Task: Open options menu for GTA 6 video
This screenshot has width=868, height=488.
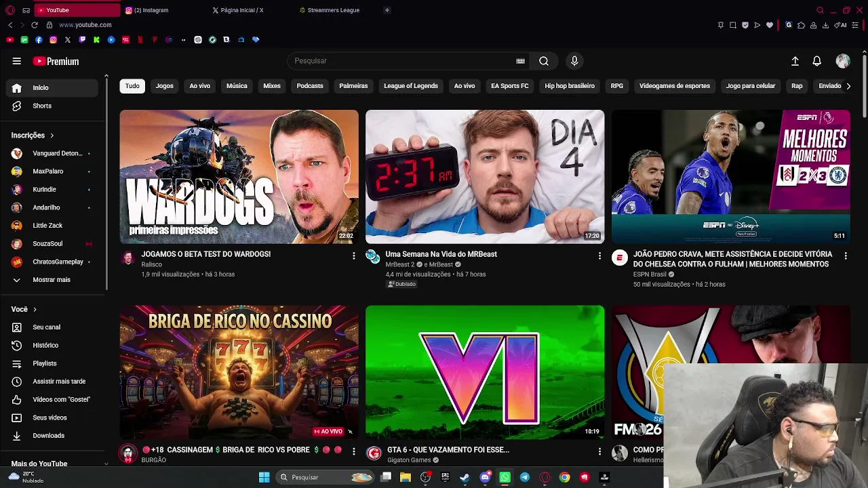Action: tap(599, 451)
